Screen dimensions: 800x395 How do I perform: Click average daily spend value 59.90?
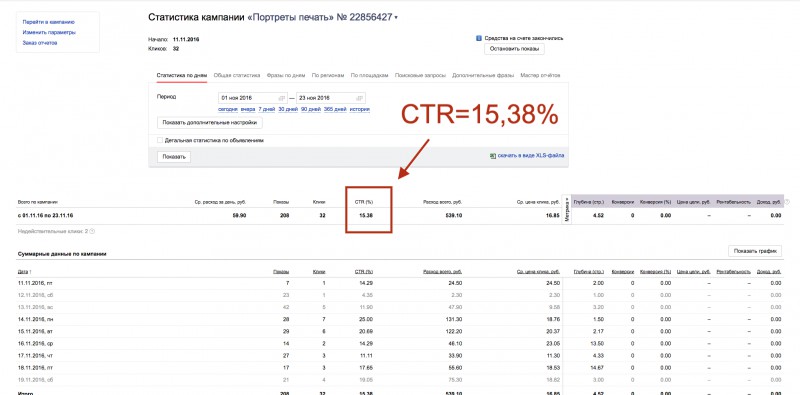[239, 216]
